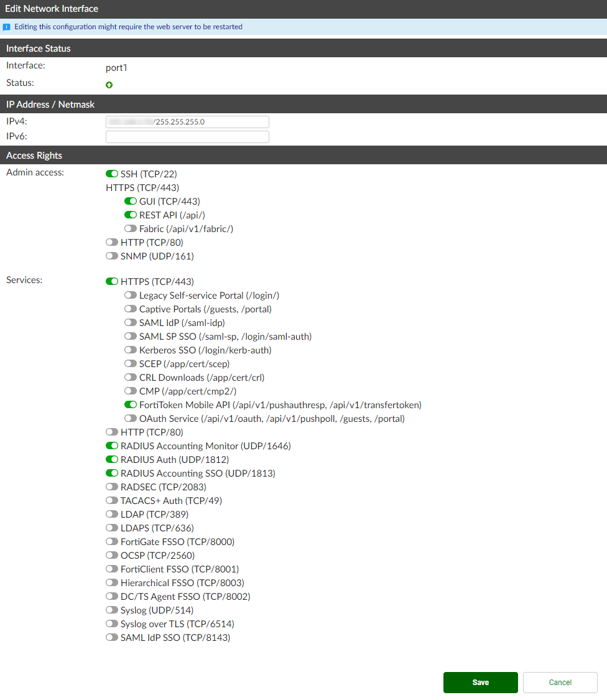
Task: Enable admin HTTP (TCP/80) access
Action: 111,243
